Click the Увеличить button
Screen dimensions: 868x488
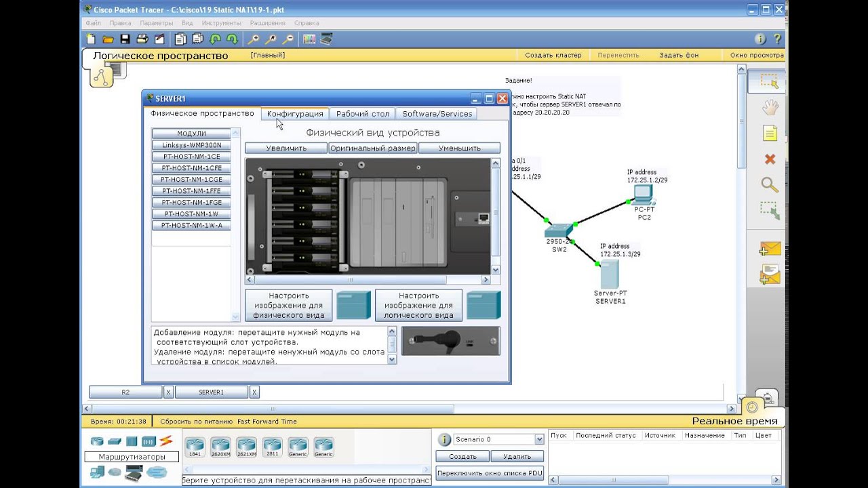point(286,148)
